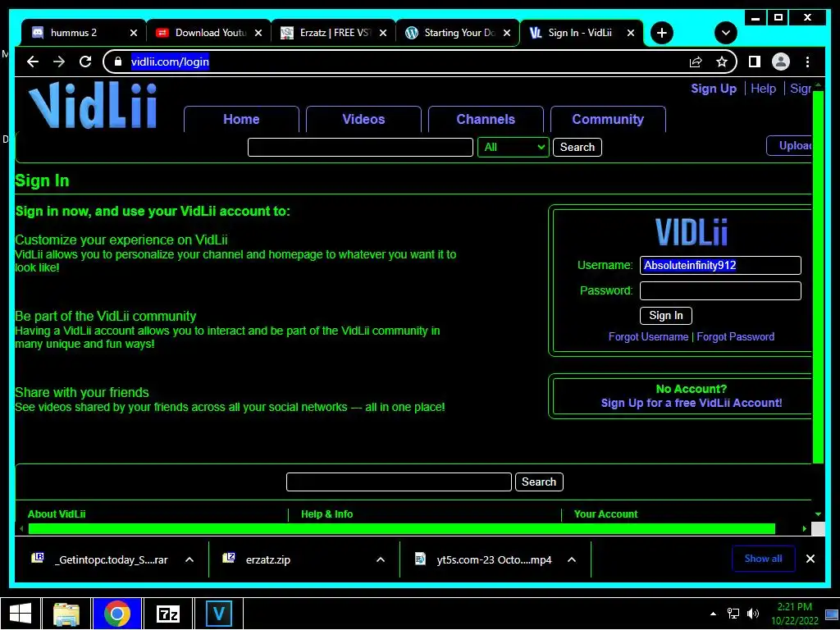Bookmark this page with the star icon

click(722, 62)
